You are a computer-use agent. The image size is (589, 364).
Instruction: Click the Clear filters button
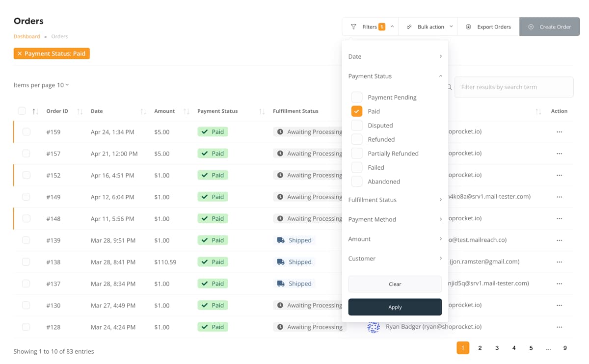(395, 284)
